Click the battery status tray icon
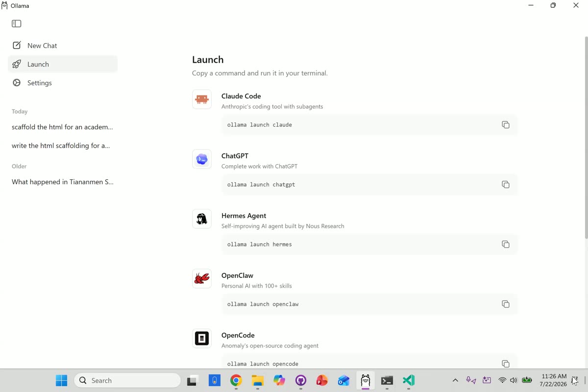Image resolution: width=588 pixels, height=392 pixels. click(x=527, y=380)
